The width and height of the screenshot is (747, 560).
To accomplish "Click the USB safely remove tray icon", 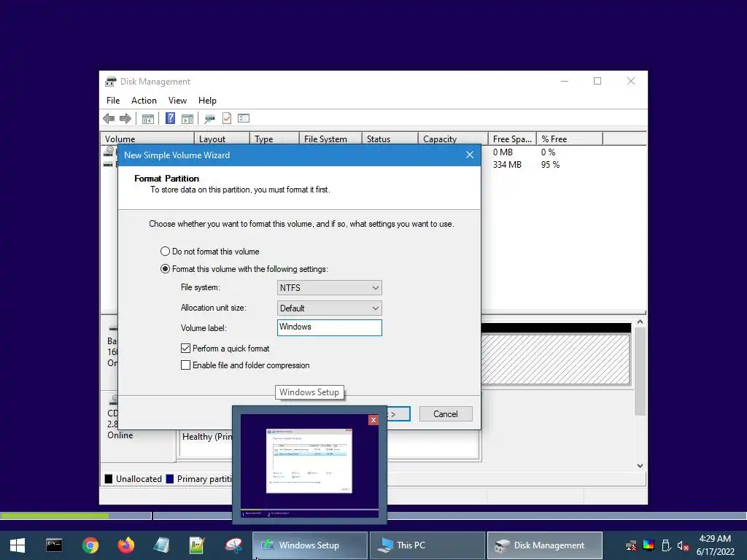I will 666,545.
